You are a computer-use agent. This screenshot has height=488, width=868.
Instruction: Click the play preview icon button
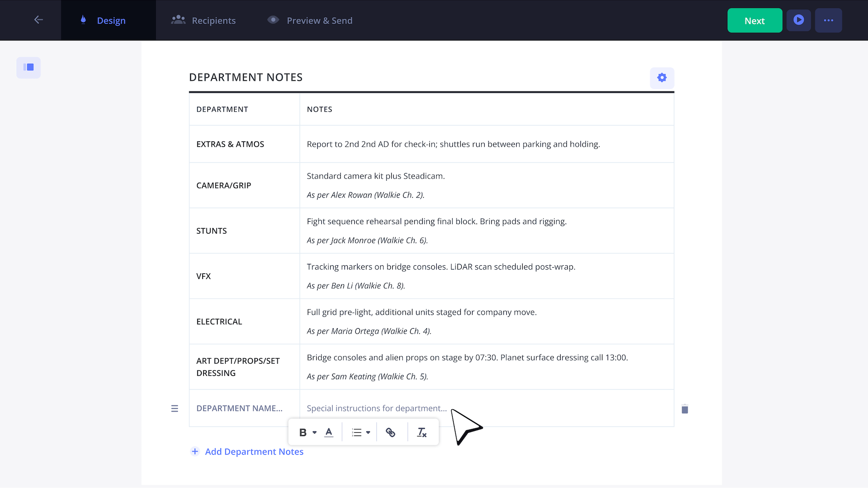coord(799,20)
